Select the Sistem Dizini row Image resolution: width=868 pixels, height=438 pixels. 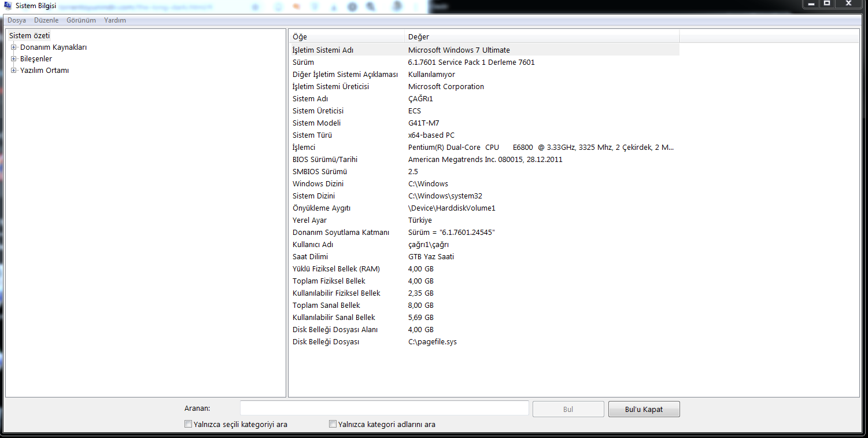click(x=484, y=196)
